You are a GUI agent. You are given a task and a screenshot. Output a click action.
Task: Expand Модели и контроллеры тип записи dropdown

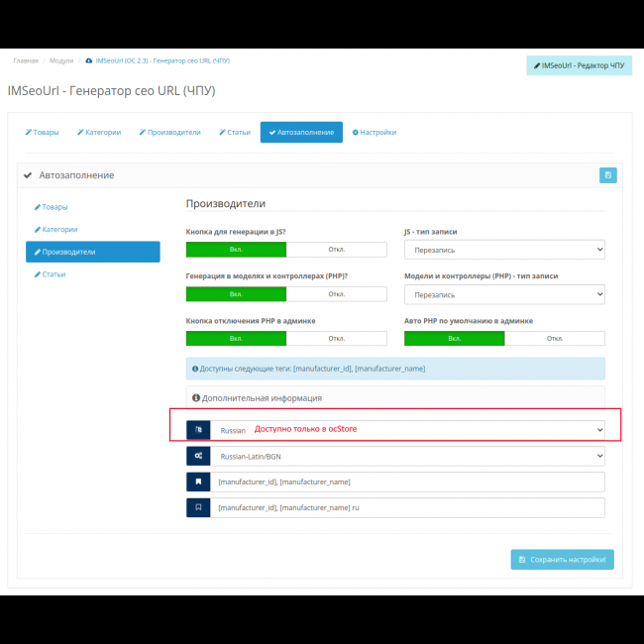(x=504, y=294)
